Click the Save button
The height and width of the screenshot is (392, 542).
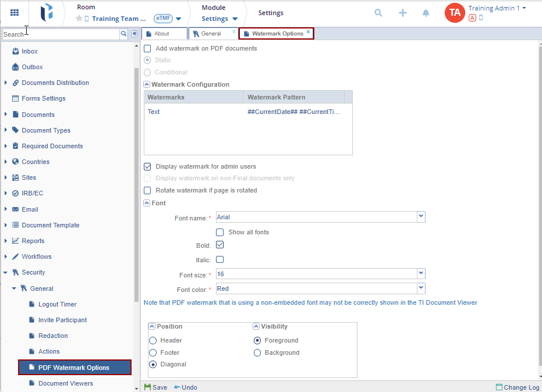point(155,387)
